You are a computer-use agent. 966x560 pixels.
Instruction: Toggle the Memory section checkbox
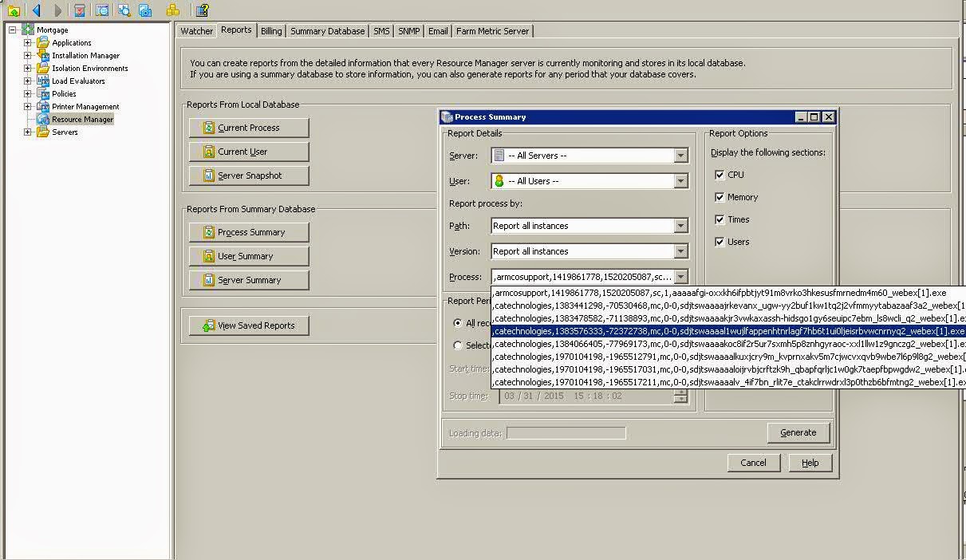[720, 197]
